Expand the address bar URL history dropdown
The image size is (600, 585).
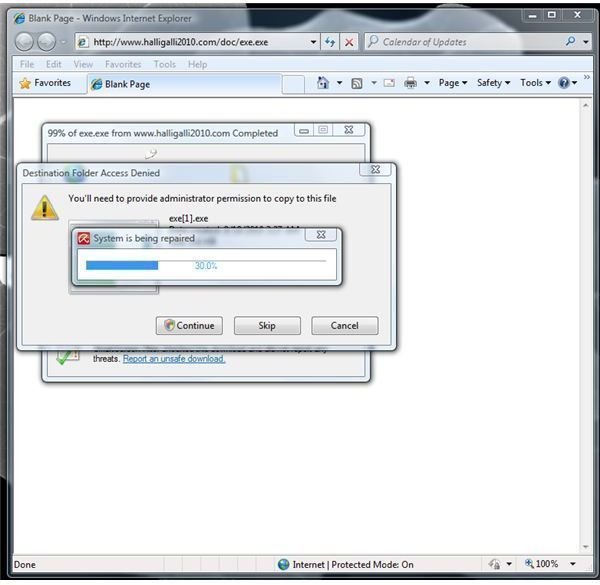(x=313, y=42)
